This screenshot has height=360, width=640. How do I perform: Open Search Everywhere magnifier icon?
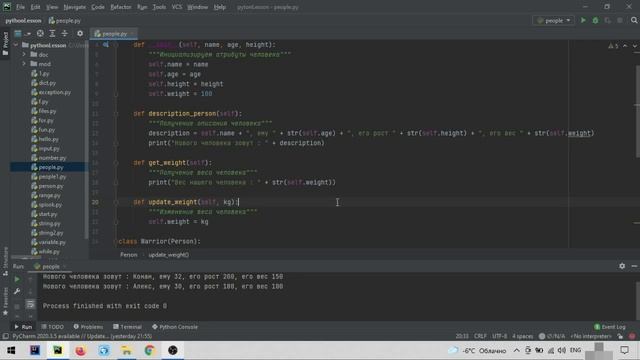[634, 20]
